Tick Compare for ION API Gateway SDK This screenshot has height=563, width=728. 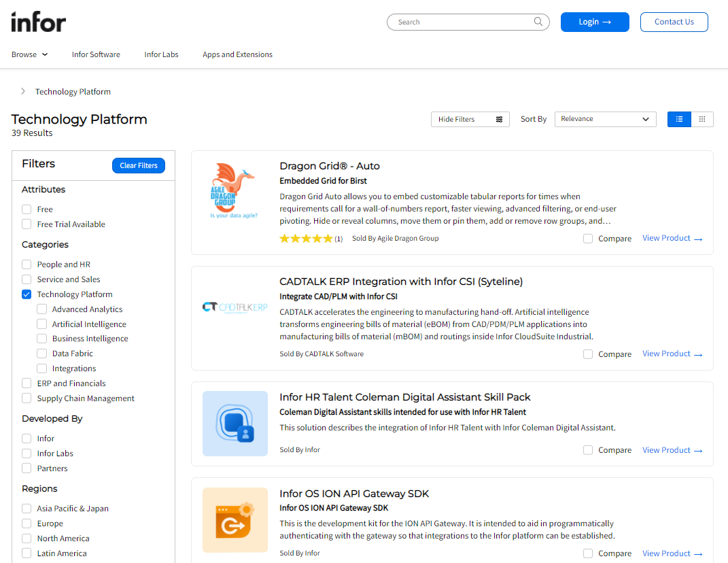point(588,553)
